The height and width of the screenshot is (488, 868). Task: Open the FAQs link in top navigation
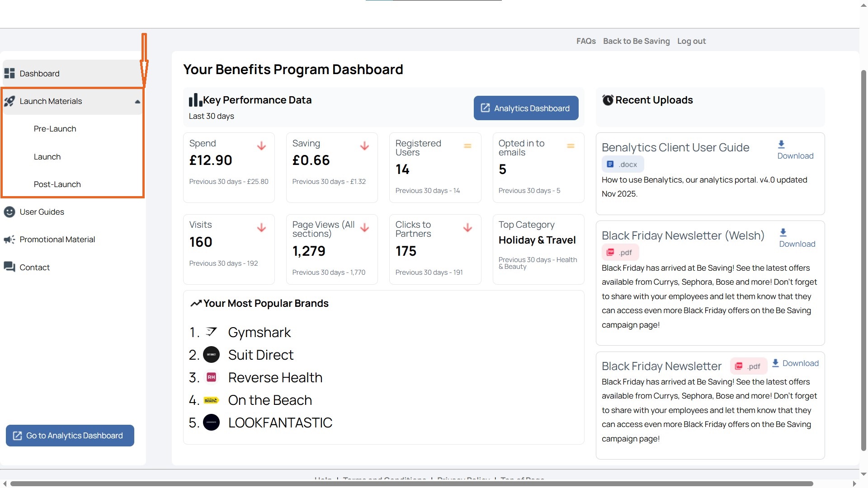coord(586,41)
